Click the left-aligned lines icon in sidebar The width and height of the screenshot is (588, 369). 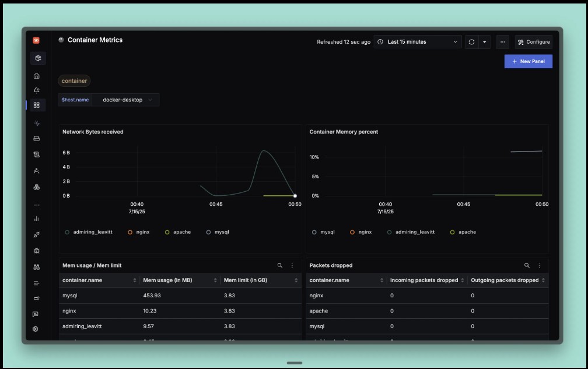(36, 283)
